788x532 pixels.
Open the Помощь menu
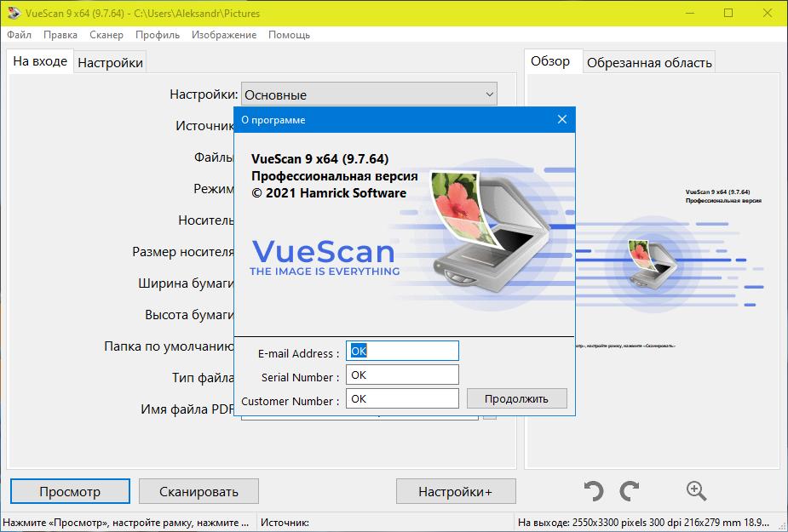coord(289,35)
